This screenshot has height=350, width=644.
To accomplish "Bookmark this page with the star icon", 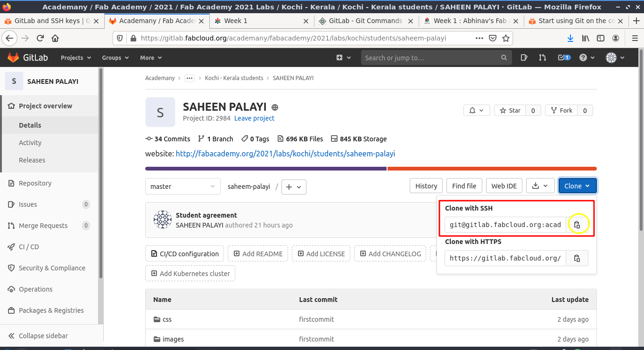I will (505, 38).
